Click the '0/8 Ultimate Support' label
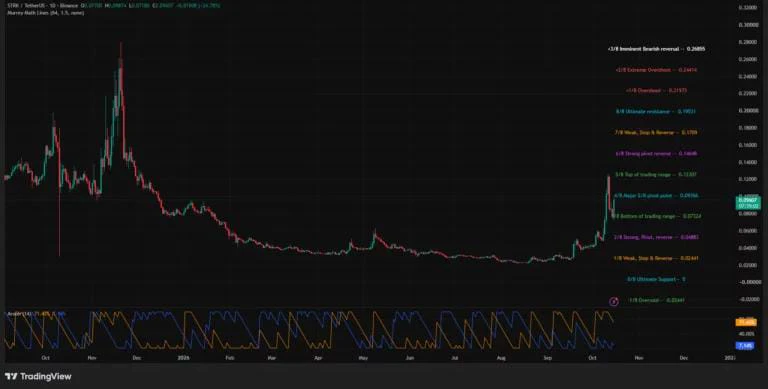 click(656, 279)
